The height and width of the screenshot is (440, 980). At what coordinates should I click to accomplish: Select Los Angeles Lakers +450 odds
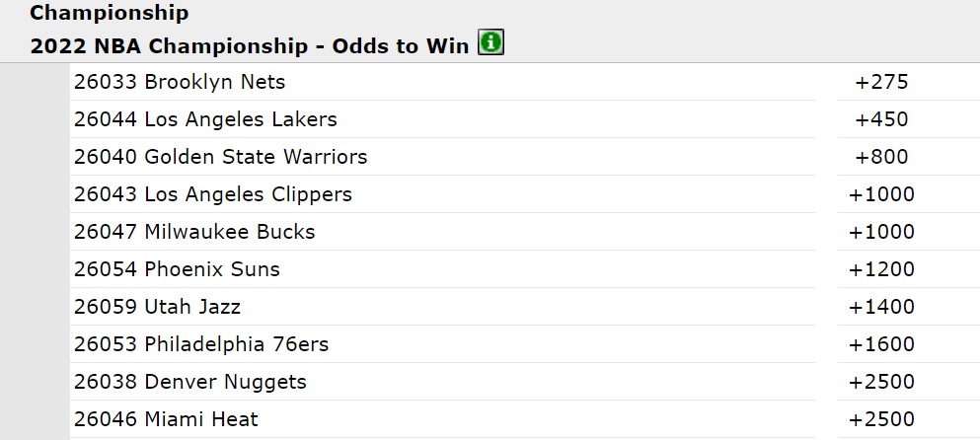[x=881, y=119]
